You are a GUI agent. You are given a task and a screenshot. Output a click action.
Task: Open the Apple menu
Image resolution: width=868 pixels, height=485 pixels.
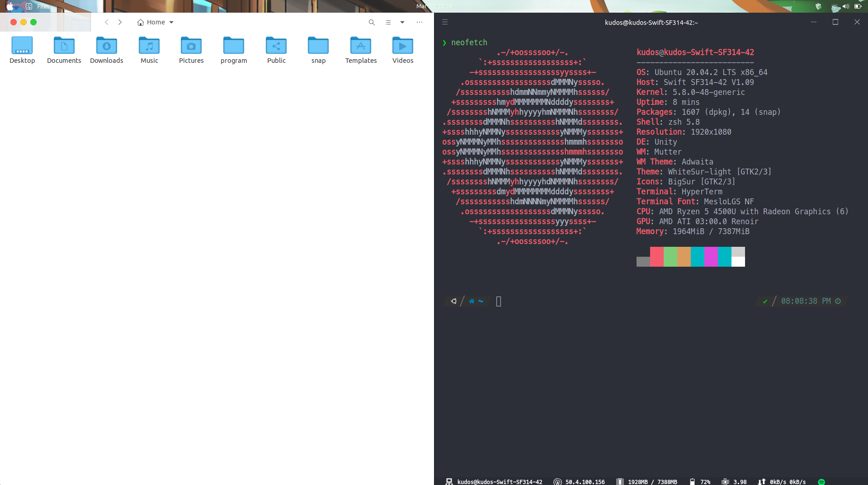tap(10, 6)
